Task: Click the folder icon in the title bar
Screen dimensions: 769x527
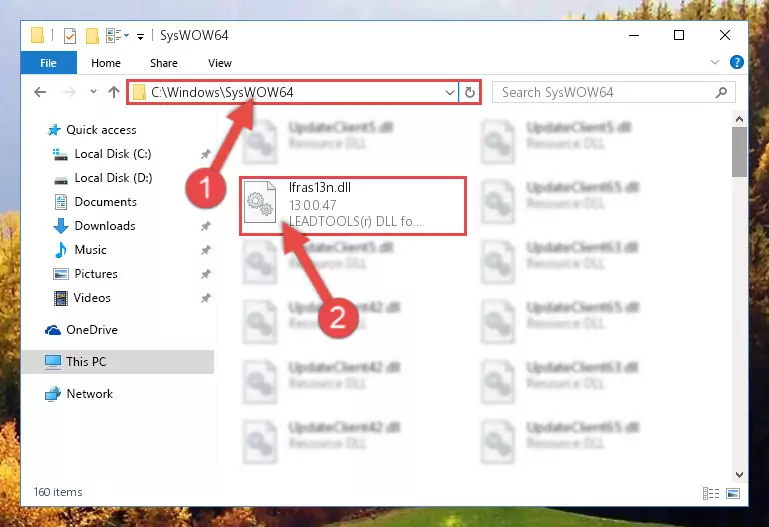Action: pyautogui.click(x=37, y=36)
